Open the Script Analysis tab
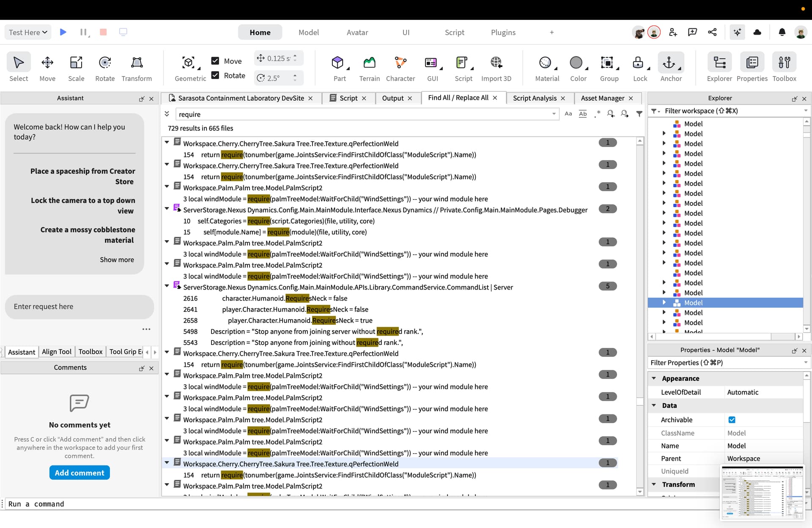 point(535,98)
